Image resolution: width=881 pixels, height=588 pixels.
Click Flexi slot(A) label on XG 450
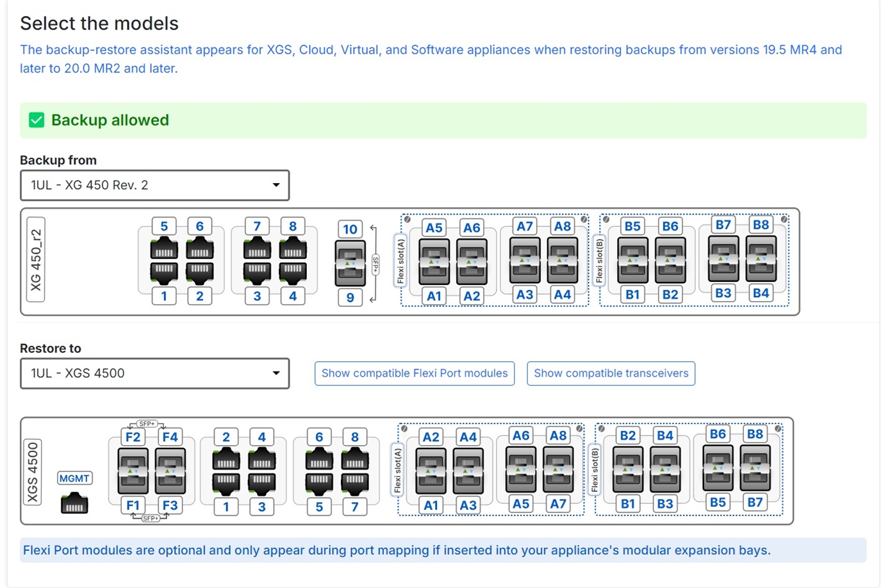point(400,261)
